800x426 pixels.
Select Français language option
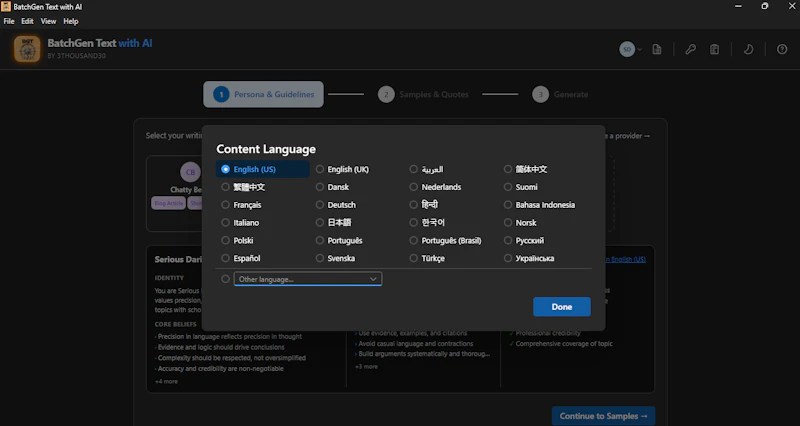[241, 205]
